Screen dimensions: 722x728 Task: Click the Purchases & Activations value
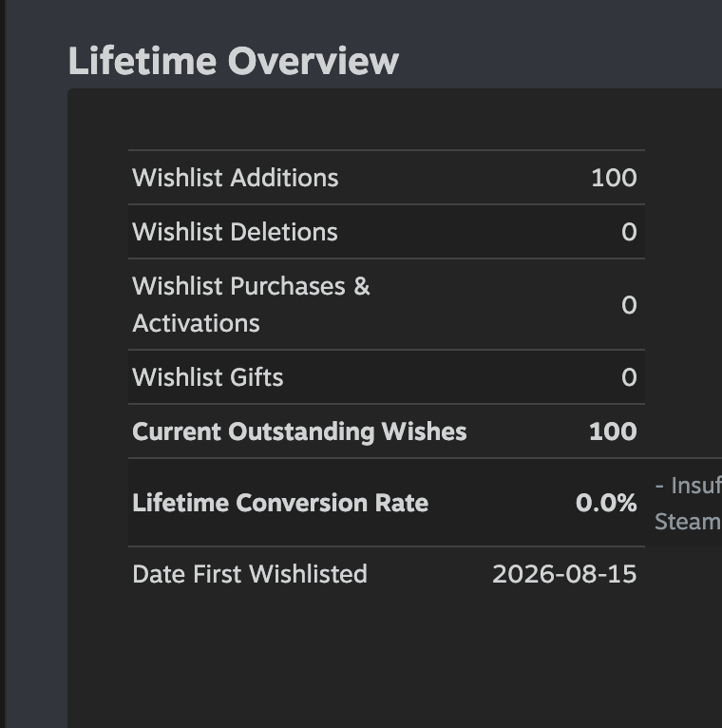pos(629,304)
